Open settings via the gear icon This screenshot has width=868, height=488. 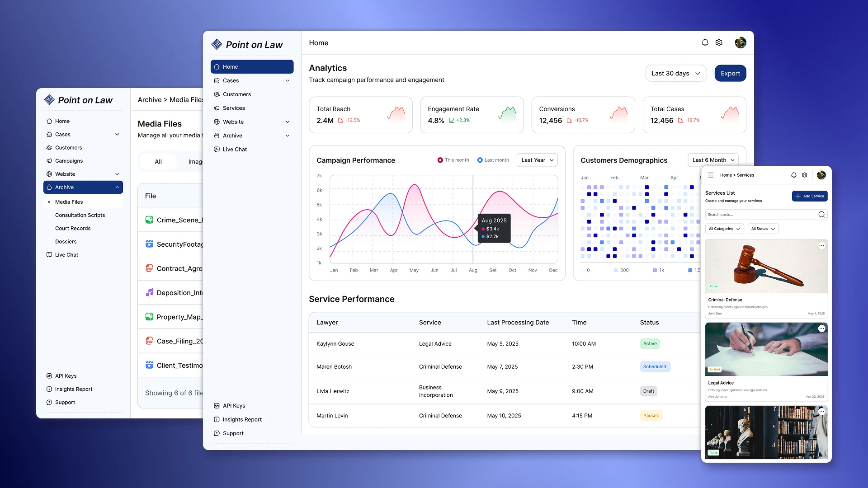719,42
